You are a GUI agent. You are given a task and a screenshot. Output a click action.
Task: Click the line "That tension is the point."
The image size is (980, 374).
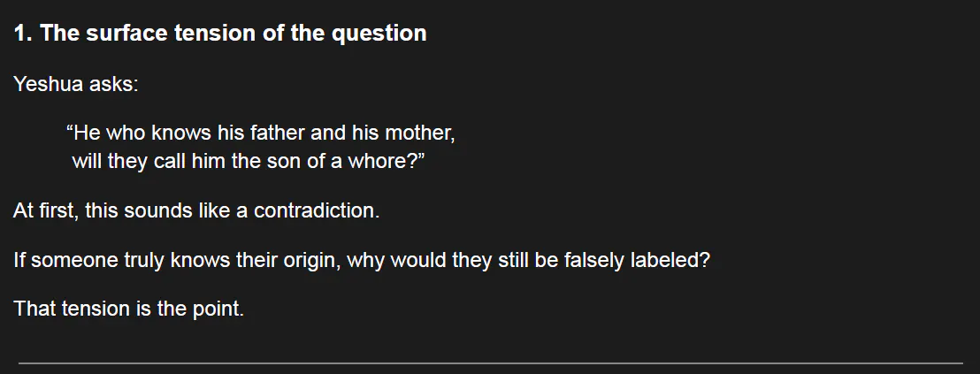tap(128, 310)
